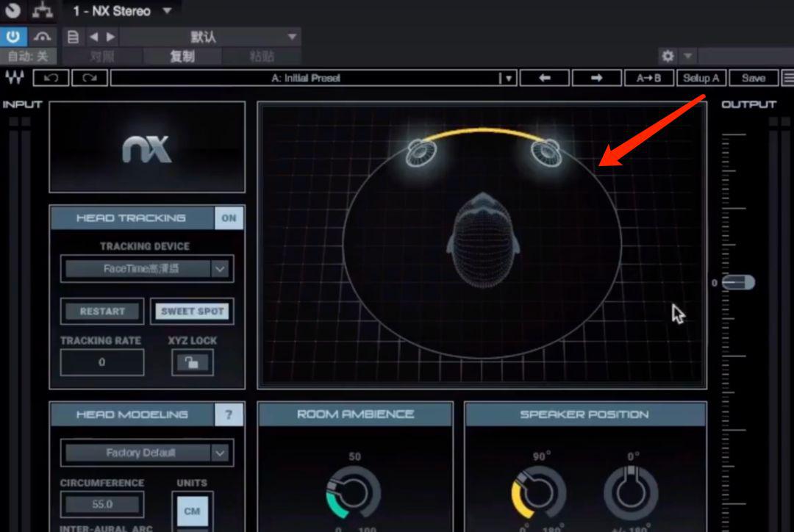794x532 pixels.
Task: Click the round pie icon at top-left
Action: (x=12, y=10)
